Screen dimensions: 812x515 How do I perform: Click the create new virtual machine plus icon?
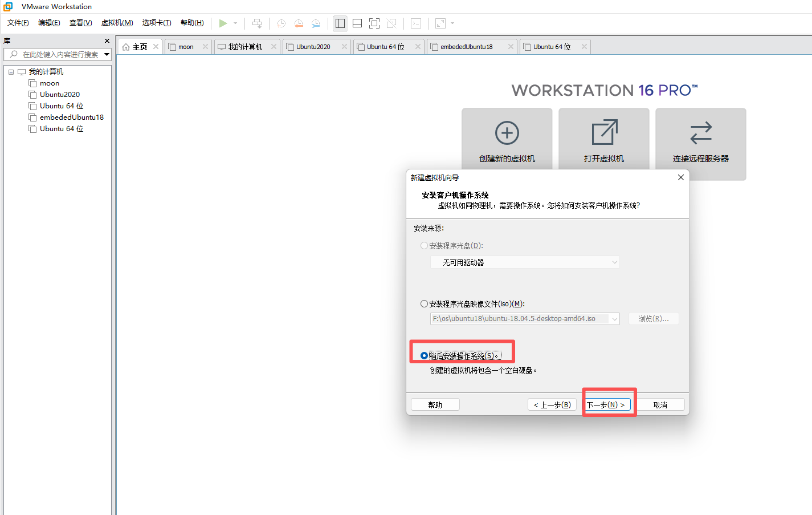pos(507,133)
